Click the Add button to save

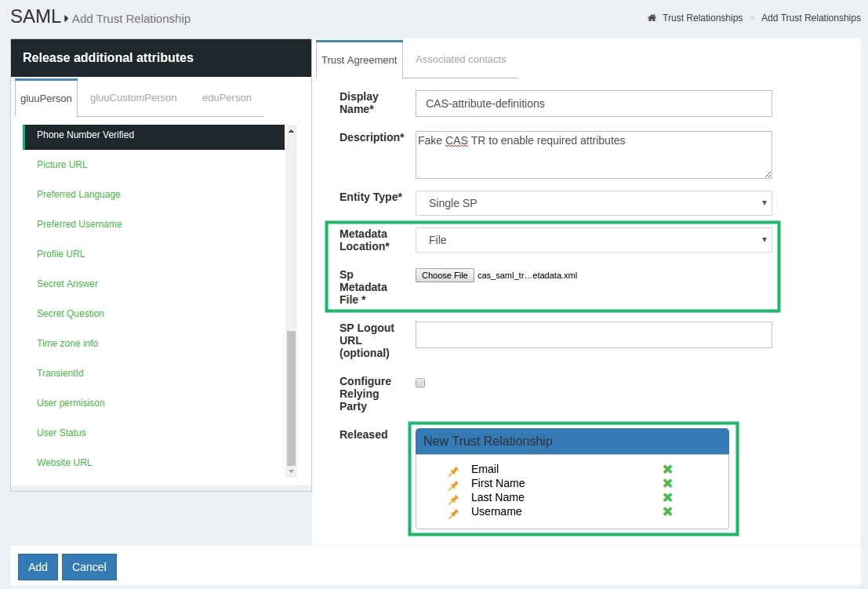click(37, 566)
